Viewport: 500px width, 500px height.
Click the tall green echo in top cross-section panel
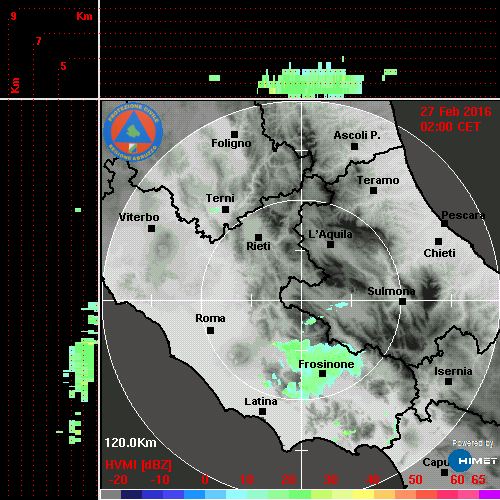311,80
